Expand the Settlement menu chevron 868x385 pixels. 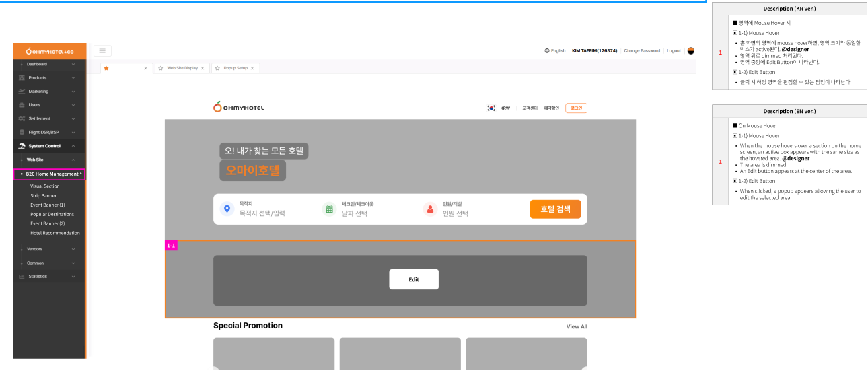[x=73, y=118]
